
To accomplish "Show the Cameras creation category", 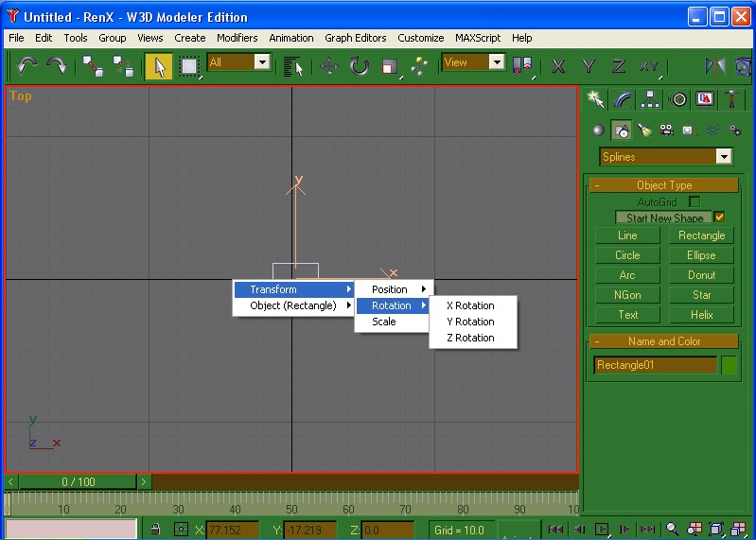I will pyautogui.click(x=666, y=131).
